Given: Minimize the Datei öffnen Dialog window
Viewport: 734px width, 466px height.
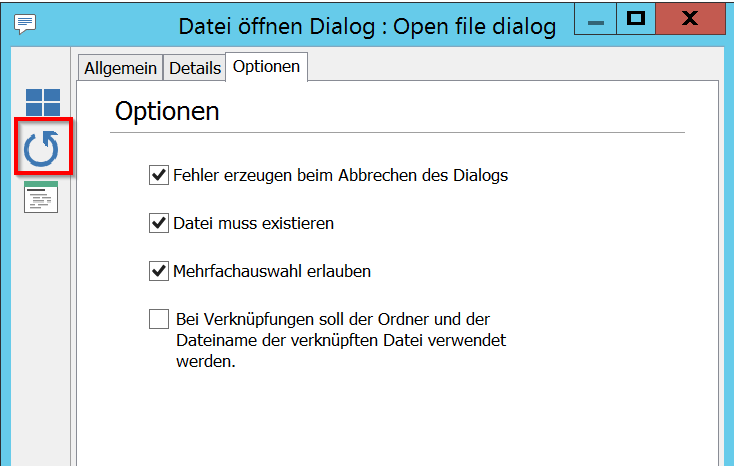Looking at the screenshot, I should [595, 20].
